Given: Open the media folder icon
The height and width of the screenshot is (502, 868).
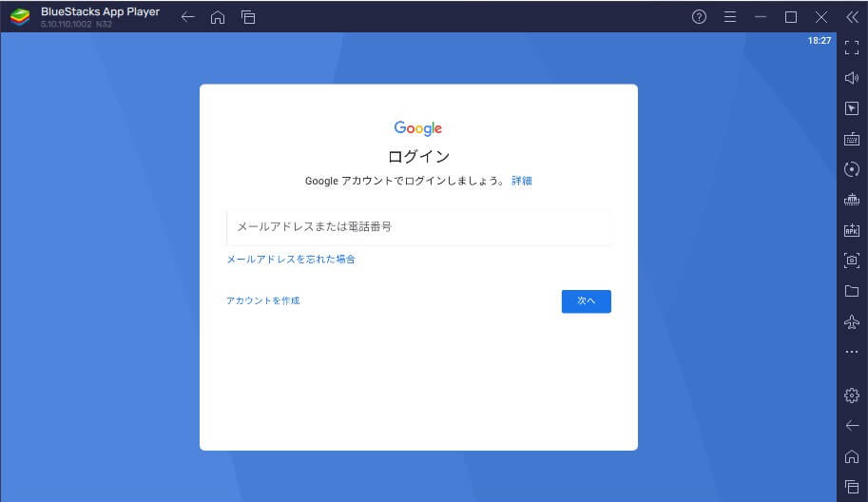Looking at the screenshot, I should point(852,291).
